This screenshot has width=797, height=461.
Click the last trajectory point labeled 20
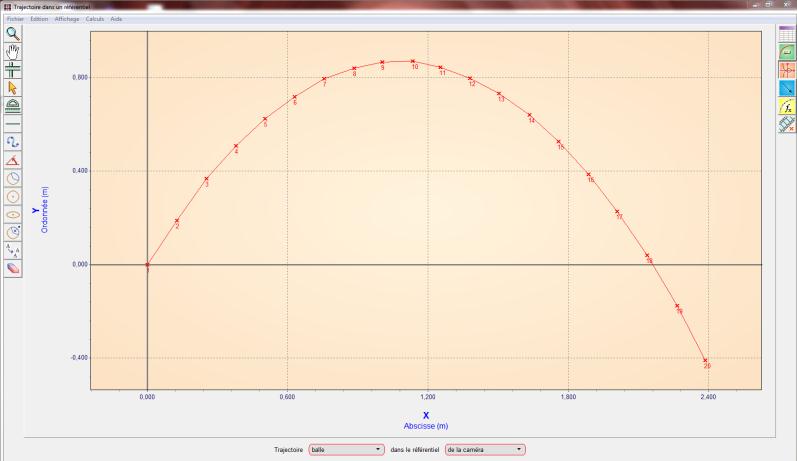pos(705,360)
